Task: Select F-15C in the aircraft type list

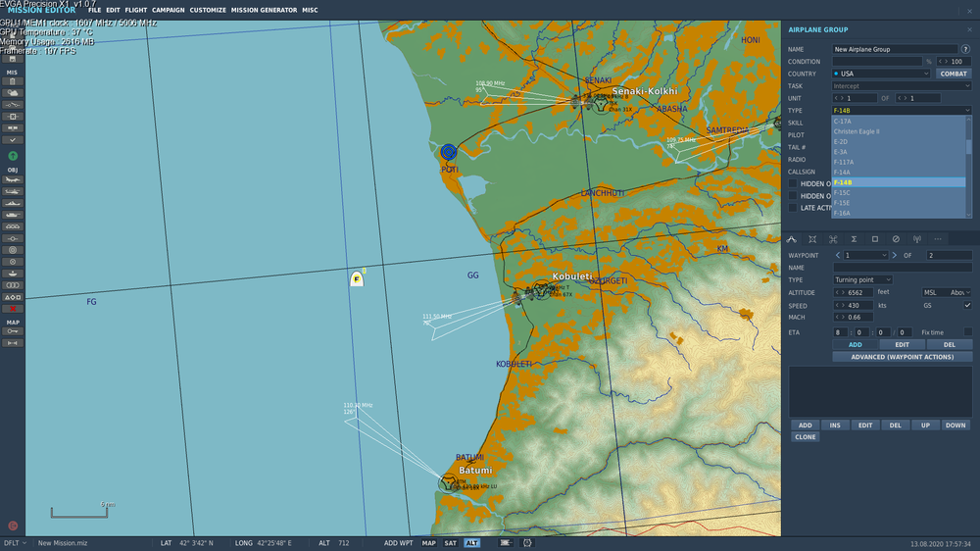Action: 898,192
